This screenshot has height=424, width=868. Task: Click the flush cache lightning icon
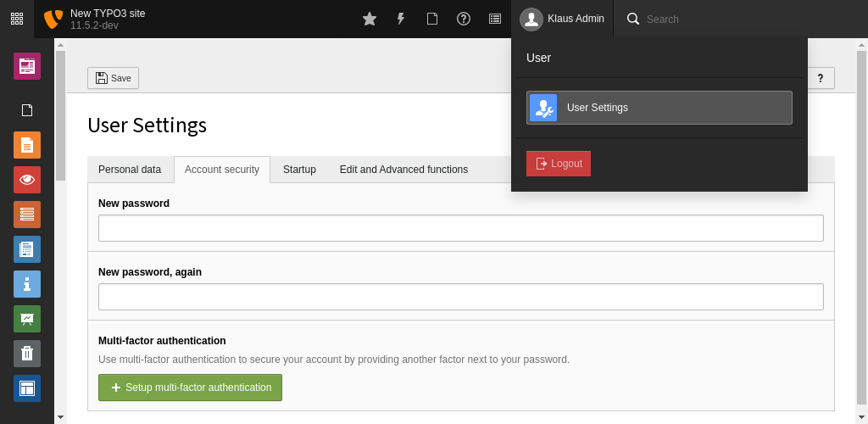click(x=401, y=19)
